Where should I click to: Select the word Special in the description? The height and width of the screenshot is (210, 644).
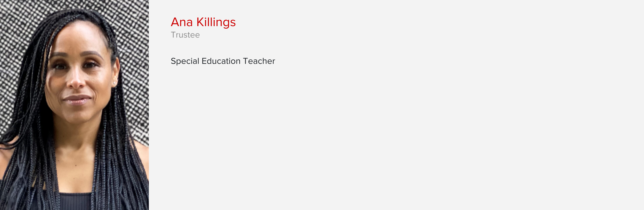pyautogui.click(x=185, y=61)
